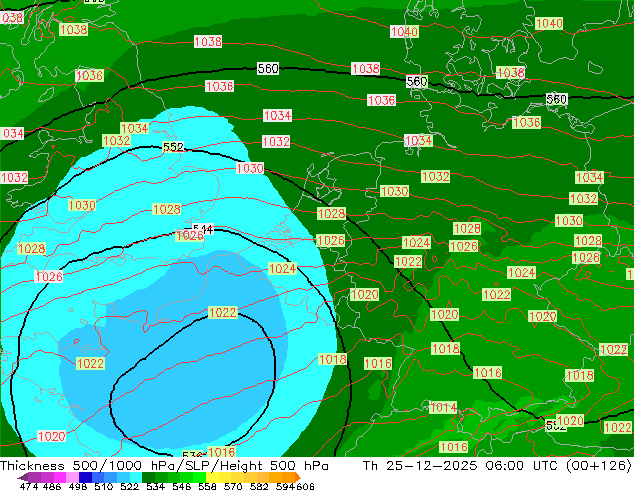The height and width of the screenshot is (490, 634).
Task: Click the map title starting with Thickness
Action: click(164, 466)
